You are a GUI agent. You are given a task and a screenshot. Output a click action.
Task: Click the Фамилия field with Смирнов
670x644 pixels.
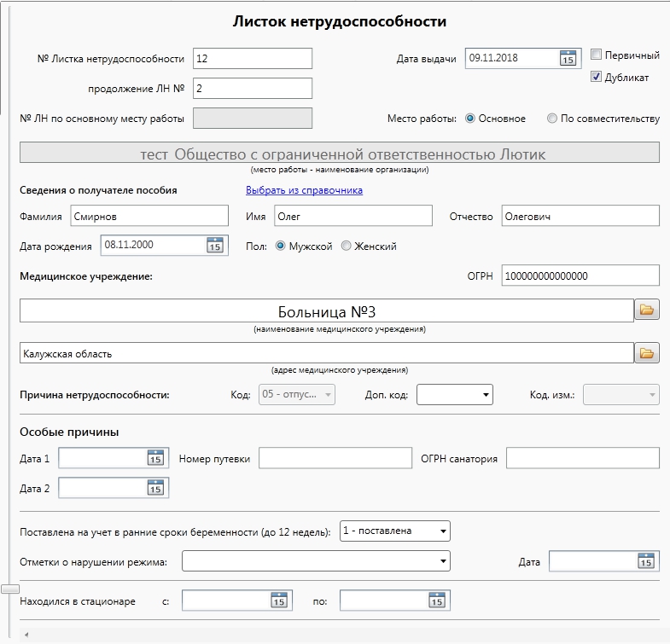click(149, 216)
